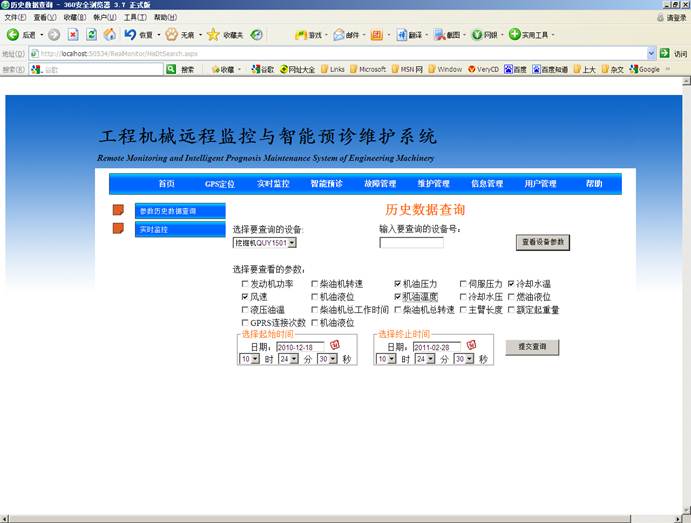This screenshot has height=523, width=691.
Task: Click the home page icon in toolbar
Action: pyautogui.click(x=108, y=34)
